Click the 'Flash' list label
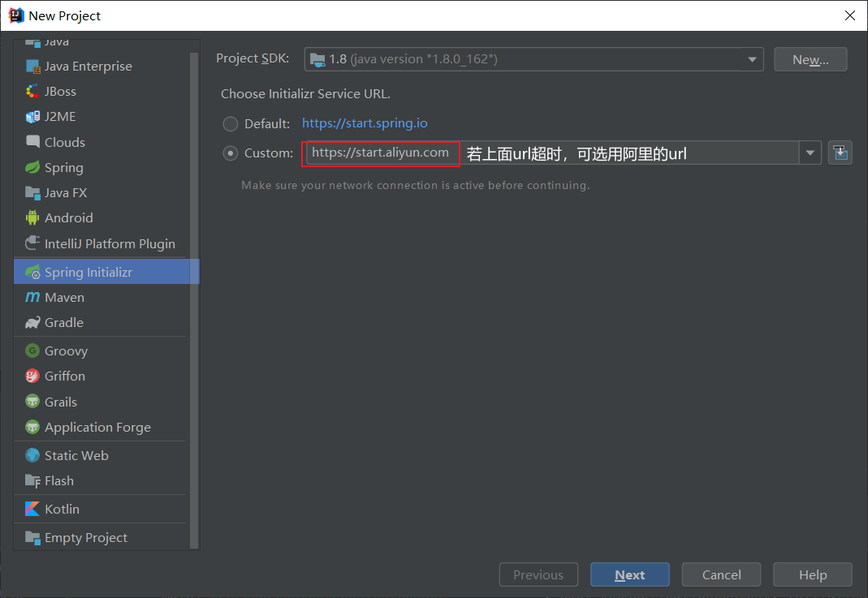Viewport: 868px width, 598px height. 58,480
